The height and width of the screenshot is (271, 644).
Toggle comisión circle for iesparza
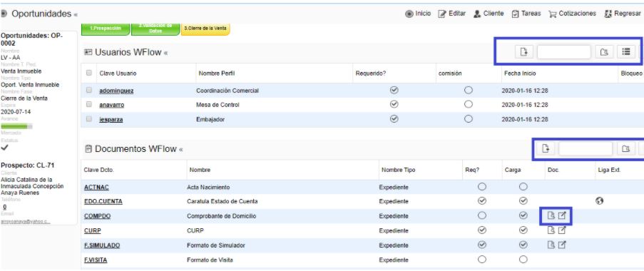pos(469,119)
